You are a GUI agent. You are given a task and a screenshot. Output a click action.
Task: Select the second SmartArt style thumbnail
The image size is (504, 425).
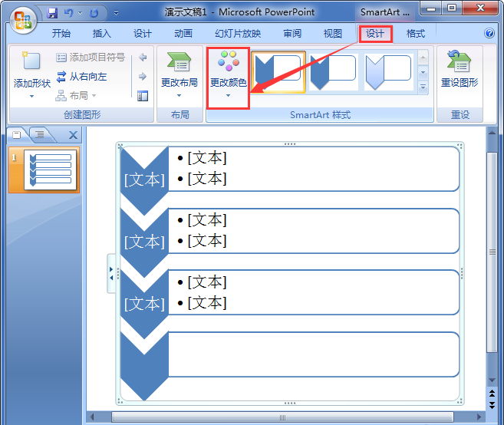click(x=334, y=72)
